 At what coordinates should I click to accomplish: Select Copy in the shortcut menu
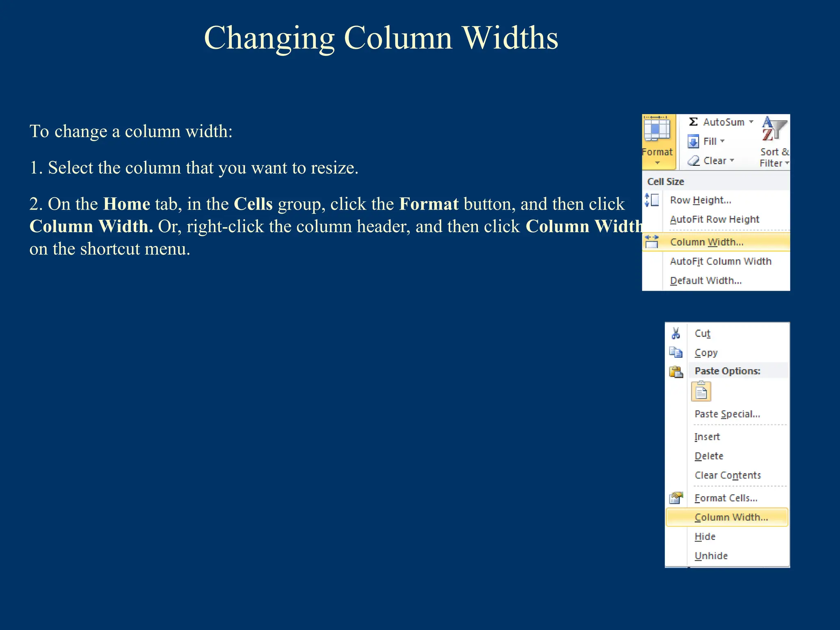(727, 353)
